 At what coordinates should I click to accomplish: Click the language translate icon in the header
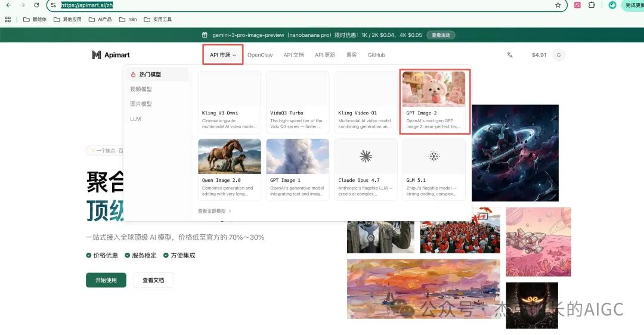(510, 55)
